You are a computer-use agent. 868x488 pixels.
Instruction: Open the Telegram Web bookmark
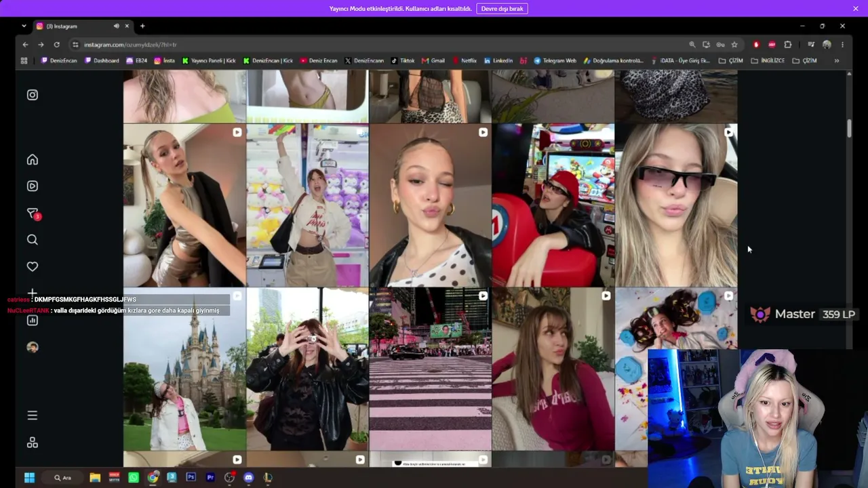pyautogui.click(x=555, y=60)
